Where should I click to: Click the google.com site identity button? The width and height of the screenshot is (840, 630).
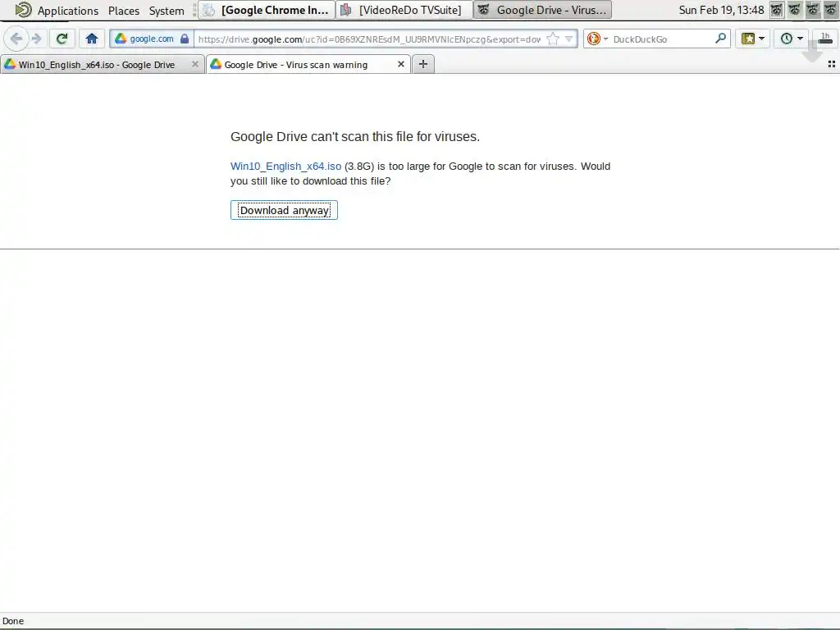pyautogui.click(x=151, y=39)
